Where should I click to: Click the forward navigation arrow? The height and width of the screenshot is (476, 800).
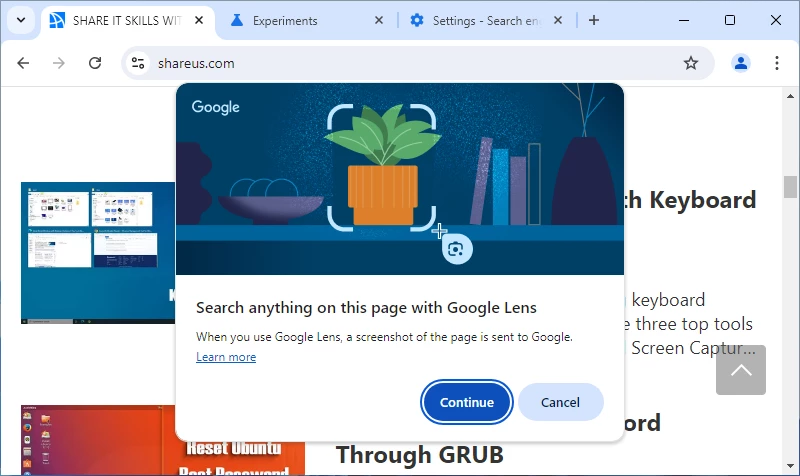tap(59, 63)
